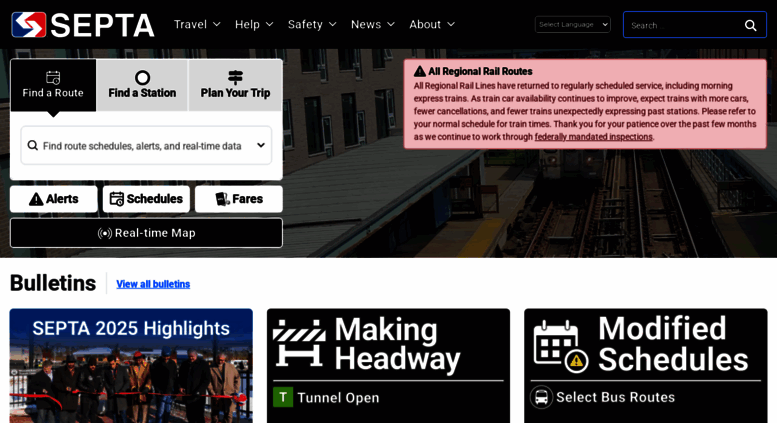Open the Real-time Map button
The image size is (777, 423).
[146, 233]
